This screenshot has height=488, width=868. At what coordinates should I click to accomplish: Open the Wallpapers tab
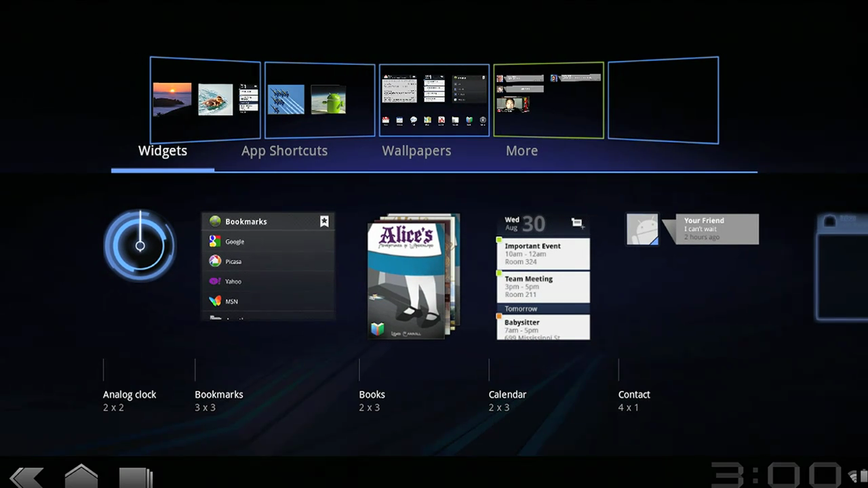coord(416,150)
